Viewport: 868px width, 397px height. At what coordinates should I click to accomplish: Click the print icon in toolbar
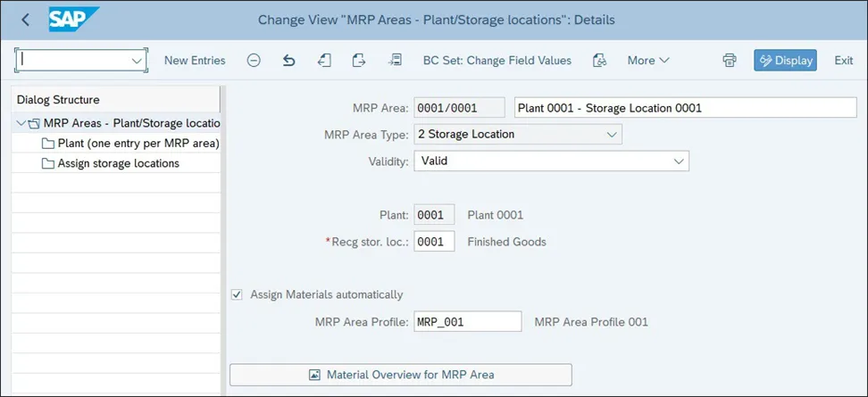730,61
